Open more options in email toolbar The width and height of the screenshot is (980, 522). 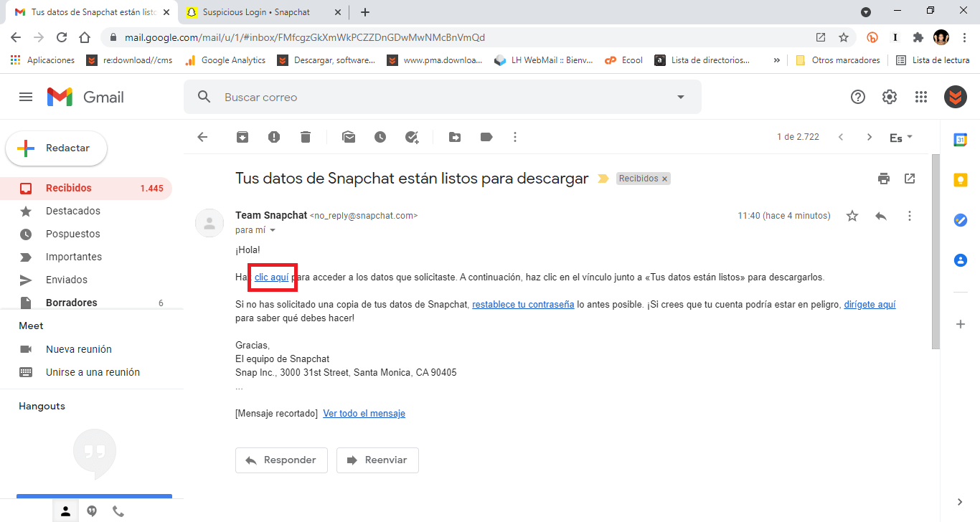tap(515, 137)
